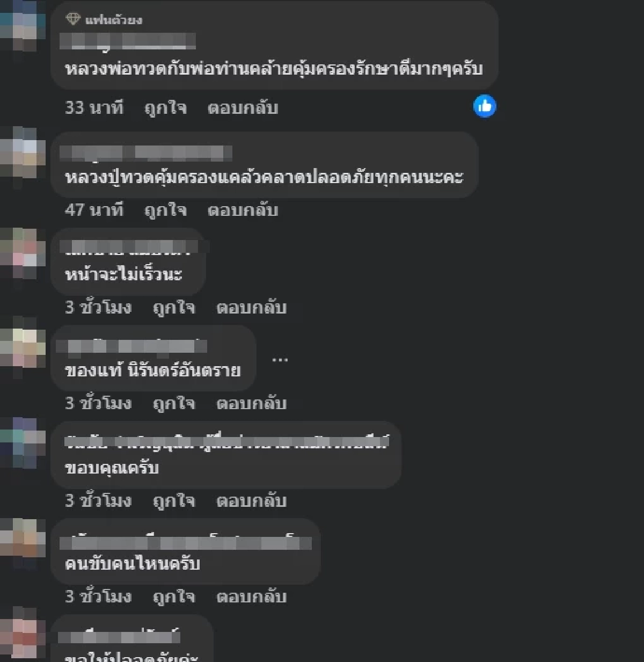Open the 33 นาที timestamp link
644x662 pixels.
(94, 108)
